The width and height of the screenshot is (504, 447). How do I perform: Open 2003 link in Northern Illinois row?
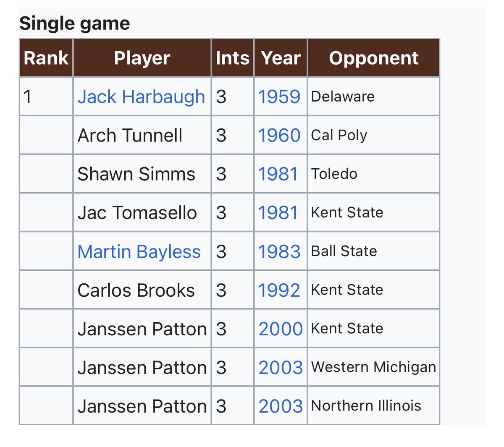(x=281, y=406)
